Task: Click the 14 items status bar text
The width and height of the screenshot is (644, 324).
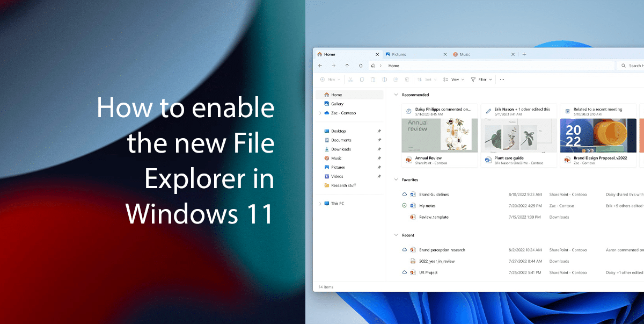Action: tap(326, 287)
